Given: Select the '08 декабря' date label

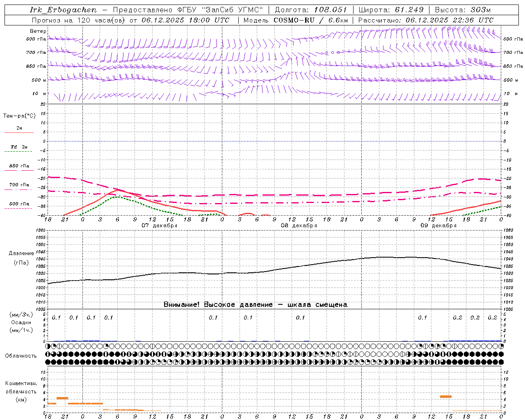Looking at the screenshot, I should pyautogui.click(x=299, y=226).
